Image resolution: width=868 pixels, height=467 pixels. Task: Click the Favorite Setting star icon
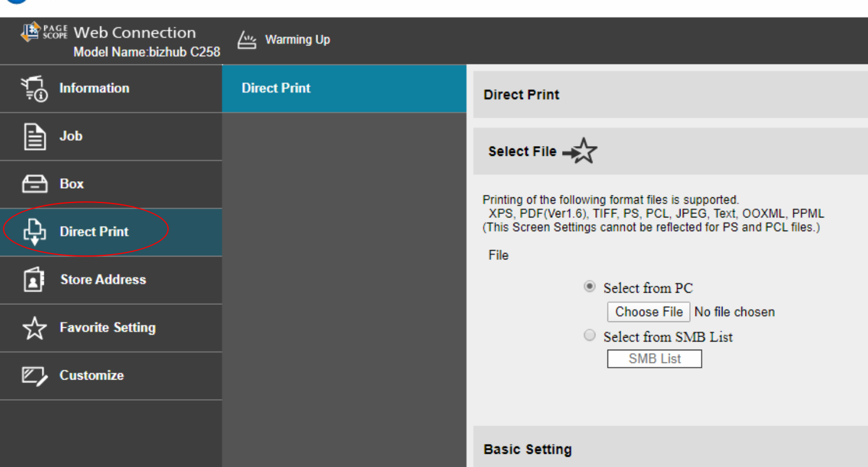click(34, 328)
